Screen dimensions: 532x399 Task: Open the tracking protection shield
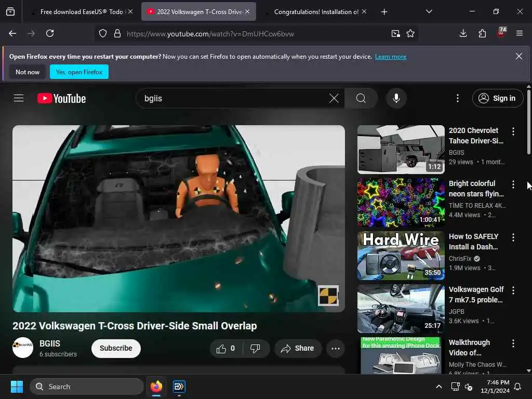click(103, 34)
